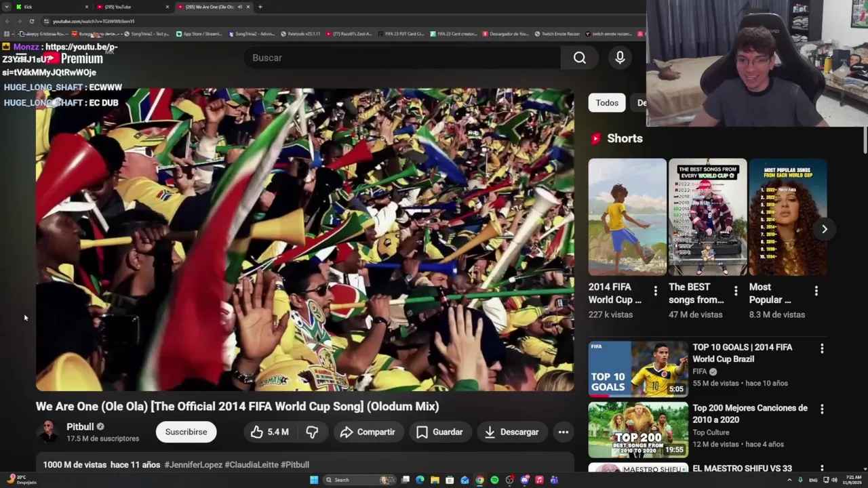Subscribe to Pitbull with Suscribirse
Viewport: 868px width, 488px height.
(x=186, y=432)
